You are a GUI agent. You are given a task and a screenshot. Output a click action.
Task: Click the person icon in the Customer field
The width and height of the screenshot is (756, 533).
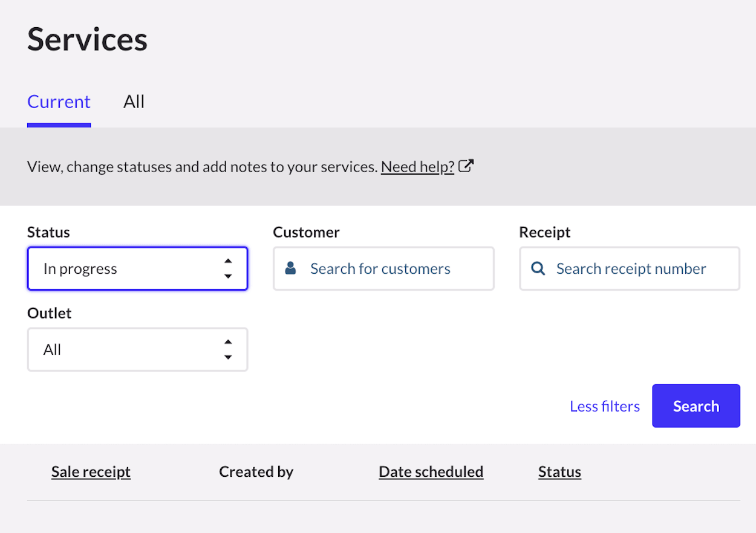(290, 268)
